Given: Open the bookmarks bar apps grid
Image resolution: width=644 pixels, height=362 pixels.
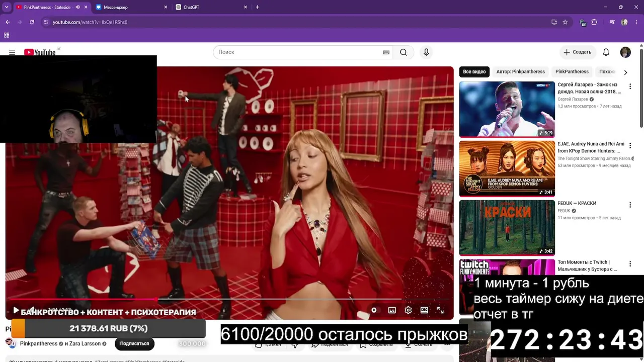Looking at the screenshot, I should pos(7,35).
